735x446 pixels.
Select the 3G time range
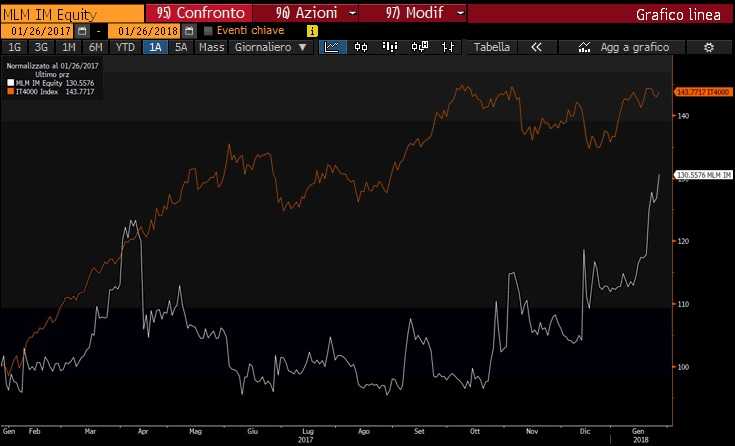pos(41,47)
